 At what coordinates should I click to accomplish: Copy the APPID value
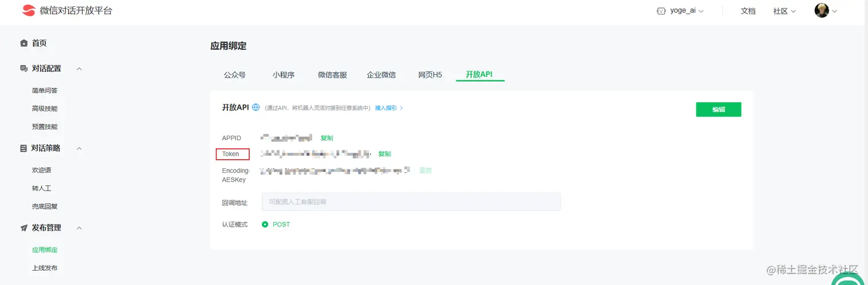point(327,138)
